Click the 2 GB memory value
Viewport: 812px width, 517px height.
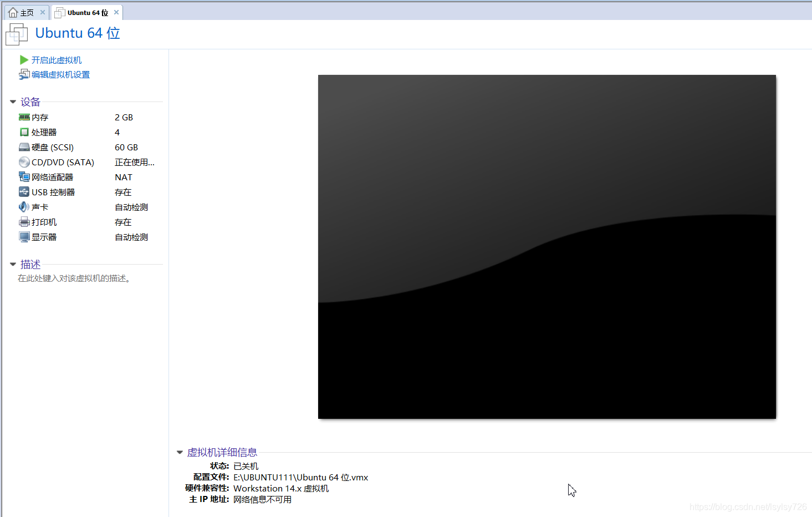[124, 117]
